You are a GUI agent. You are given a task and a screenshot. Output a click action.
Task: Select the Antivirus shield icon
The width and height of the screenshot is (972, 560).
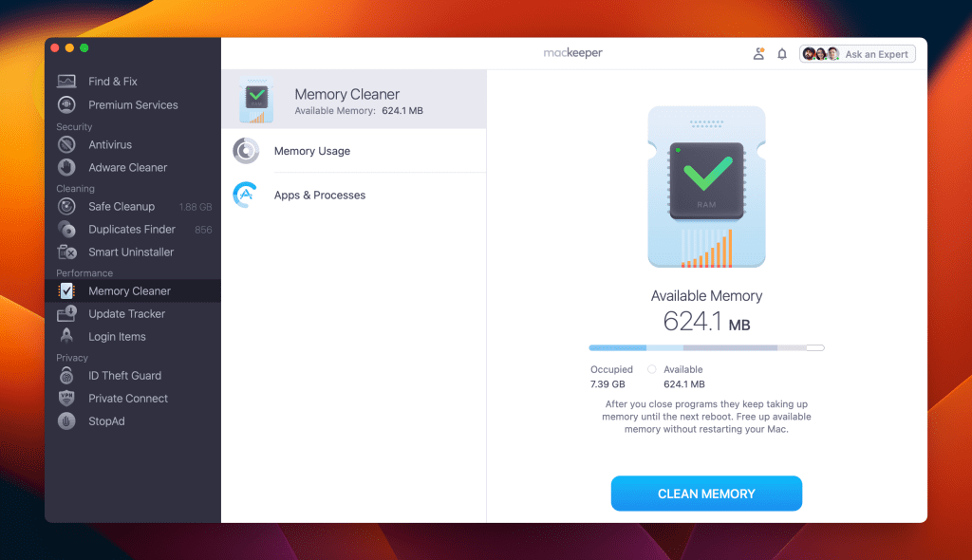(x=66, y=144)
